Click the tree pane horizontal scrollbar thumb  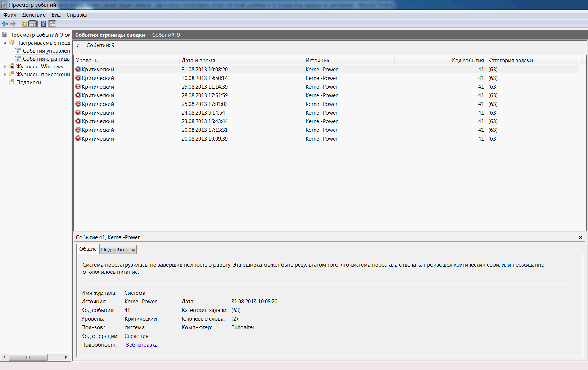[28, 357]
